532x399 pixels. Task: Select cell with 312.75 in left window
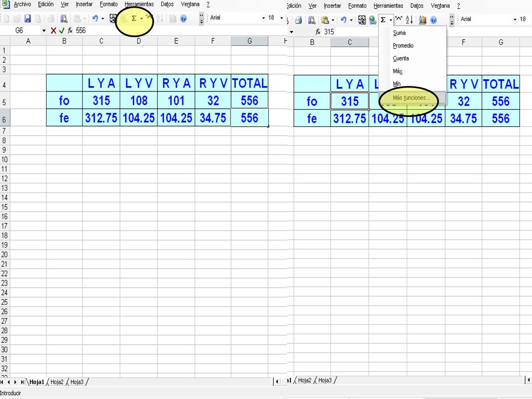(101, 117)
